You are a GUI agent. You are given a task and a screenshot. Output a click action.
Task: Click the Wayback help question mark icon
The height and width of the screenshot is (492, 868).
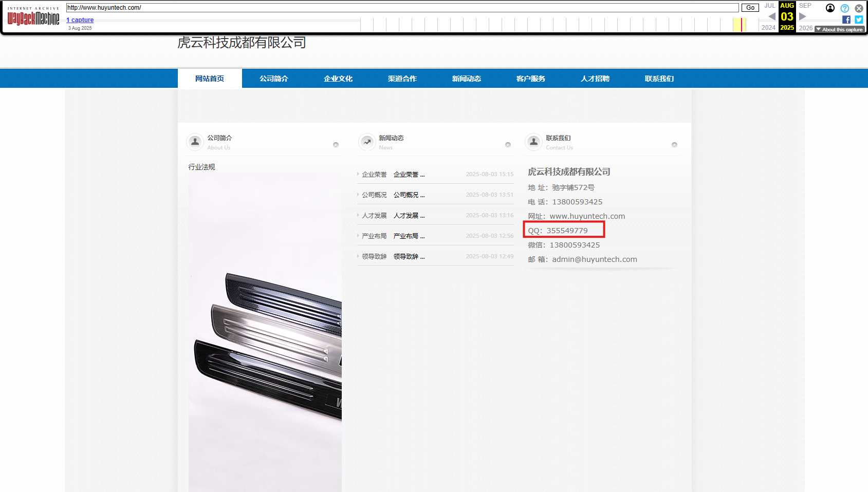(844, 8)
